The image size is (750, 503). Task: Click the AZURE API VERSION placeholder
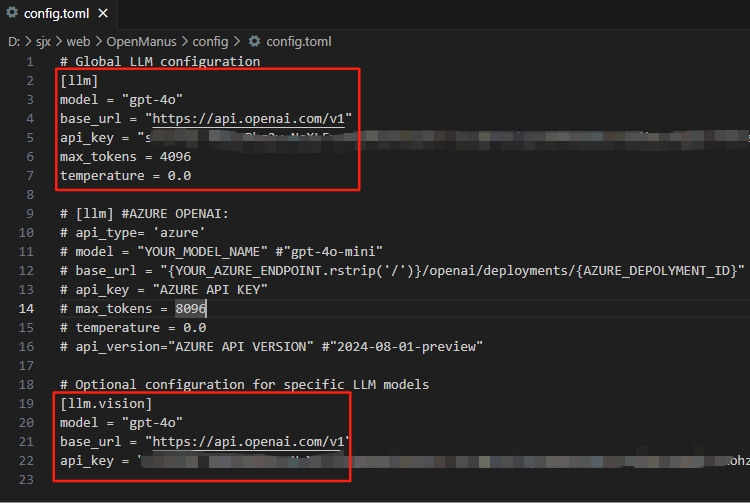click(241, 347)
